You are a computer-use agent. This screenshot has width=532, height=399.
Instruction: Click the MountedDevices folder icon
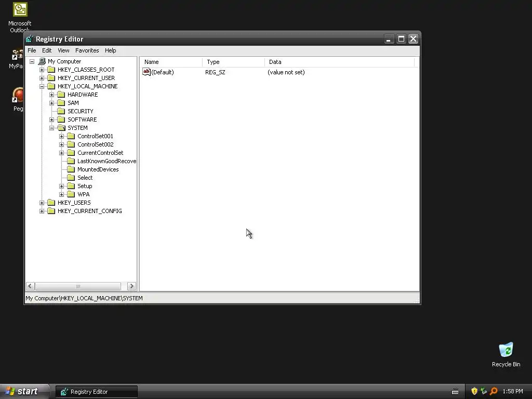(71, 169)
